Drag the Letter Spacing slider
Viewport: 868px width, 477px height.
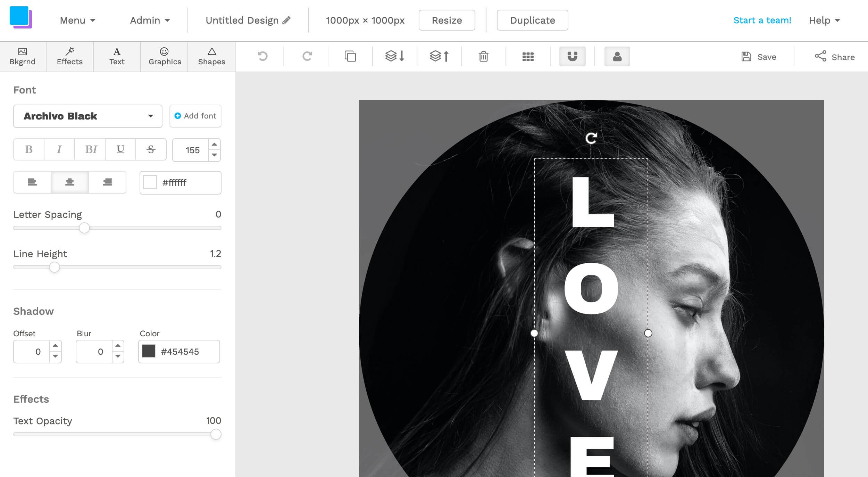pyautogui.click(x=83, y=228)
